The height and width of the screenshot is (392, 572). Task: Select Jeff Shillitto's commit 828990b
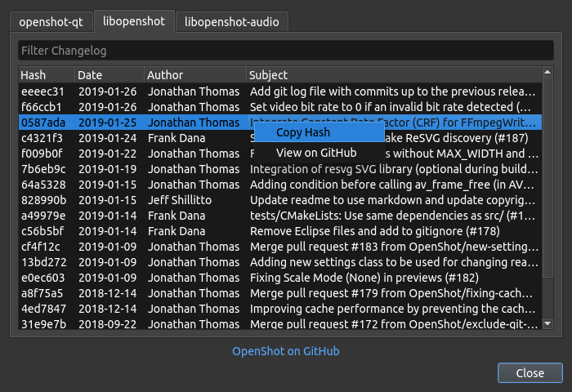pyautogui.click(x=278, y=200)
